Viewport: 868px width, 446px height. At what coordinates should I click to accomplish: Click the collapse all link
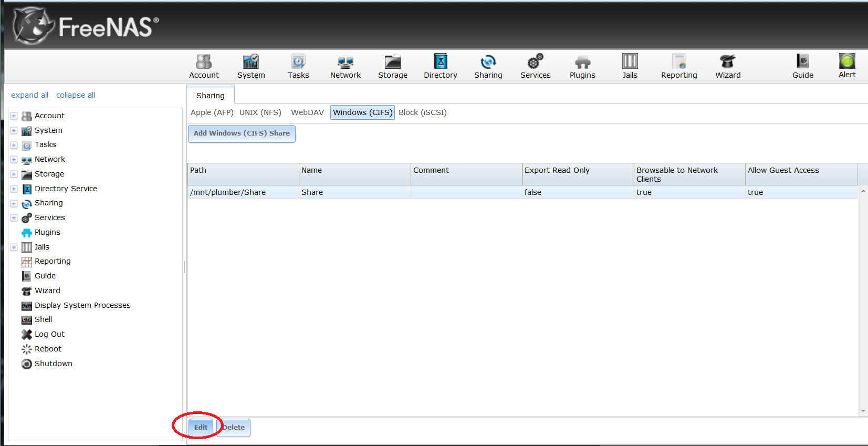point(76,95)
